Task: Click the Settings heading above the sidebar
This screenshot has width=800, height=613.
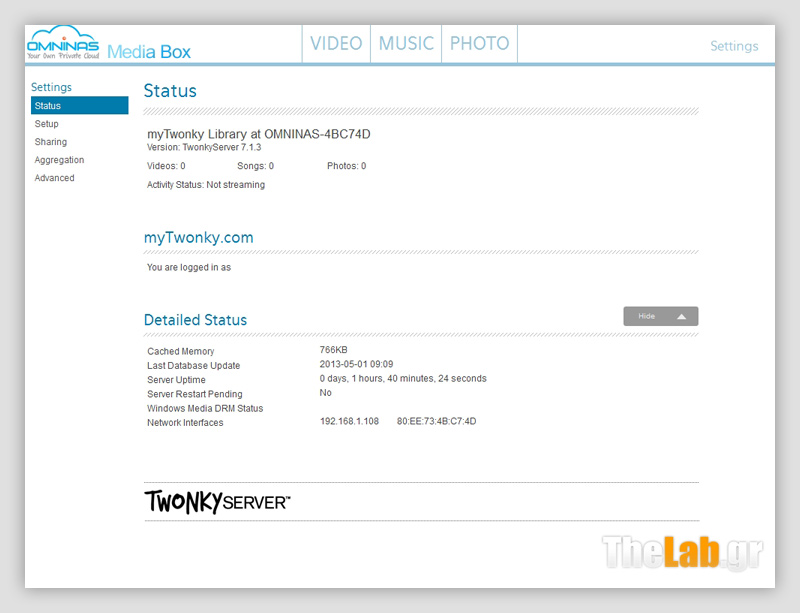Action: click(51, 87)
